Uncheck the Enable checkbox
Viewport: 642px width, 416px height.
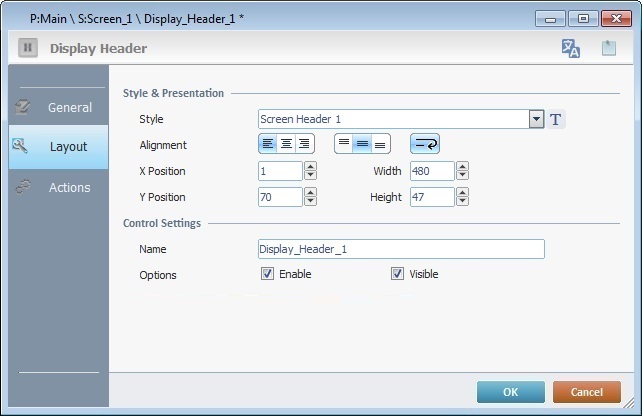point(267,274)
